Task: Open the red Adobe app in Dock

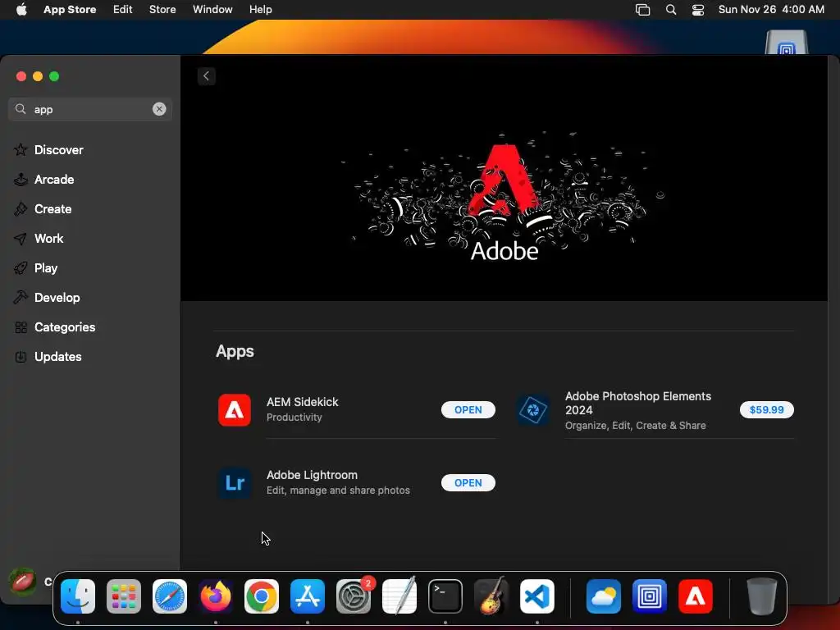Action: pos(696,596)
